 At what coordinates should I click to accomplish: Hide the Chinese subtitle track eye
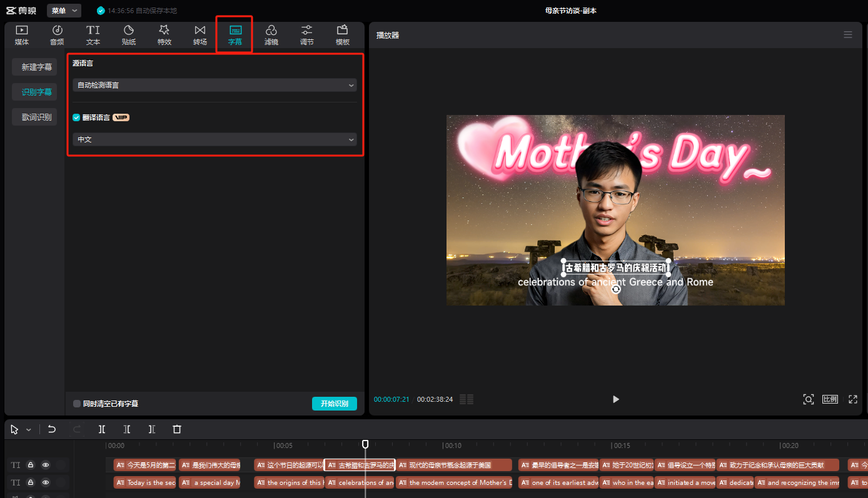(46, 465)
